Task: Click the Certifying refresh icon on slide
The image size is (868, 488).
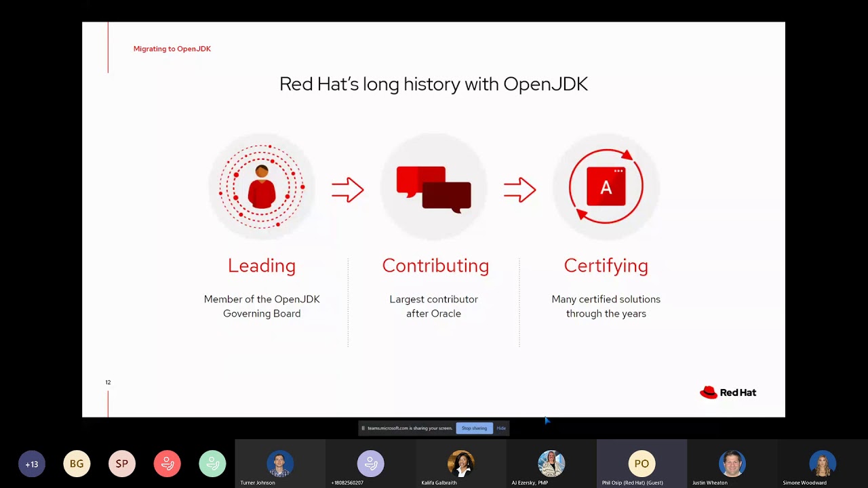Action: (x=606, y=186)
